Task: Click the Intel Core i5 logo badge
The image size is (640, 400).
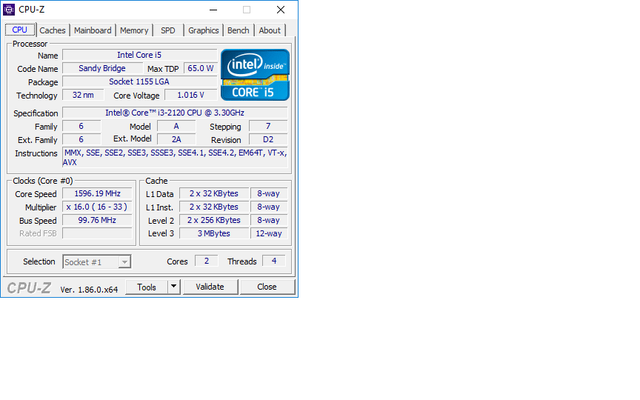Action: point(255,75)
